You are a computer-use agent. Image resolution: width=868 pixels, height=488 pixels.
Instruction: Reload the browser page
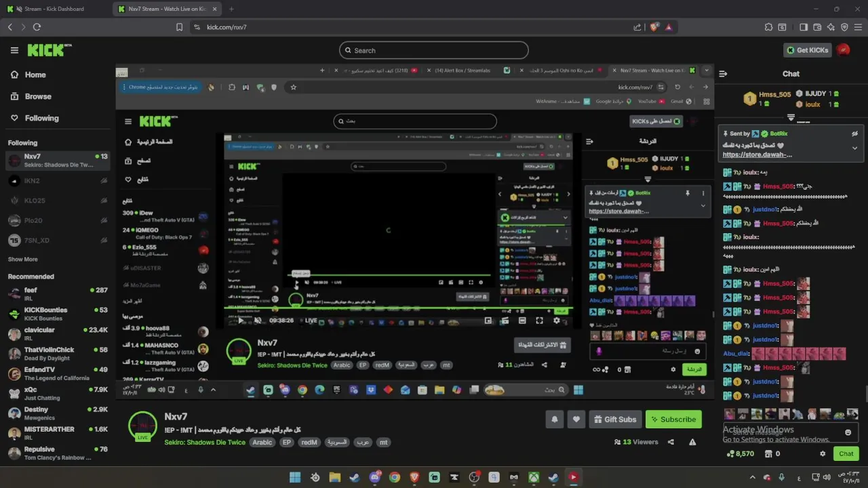pyautogui.click(x=37, y=27)
